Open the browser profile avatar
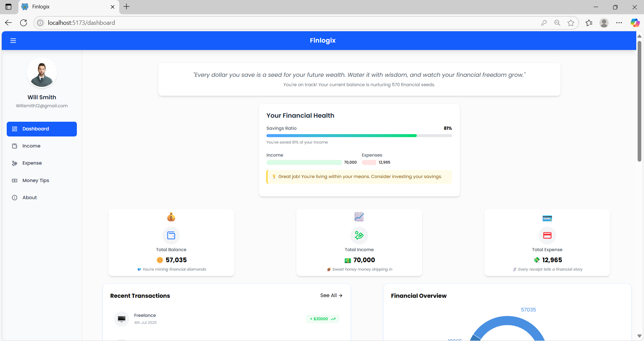 click(x=604, y=23)
